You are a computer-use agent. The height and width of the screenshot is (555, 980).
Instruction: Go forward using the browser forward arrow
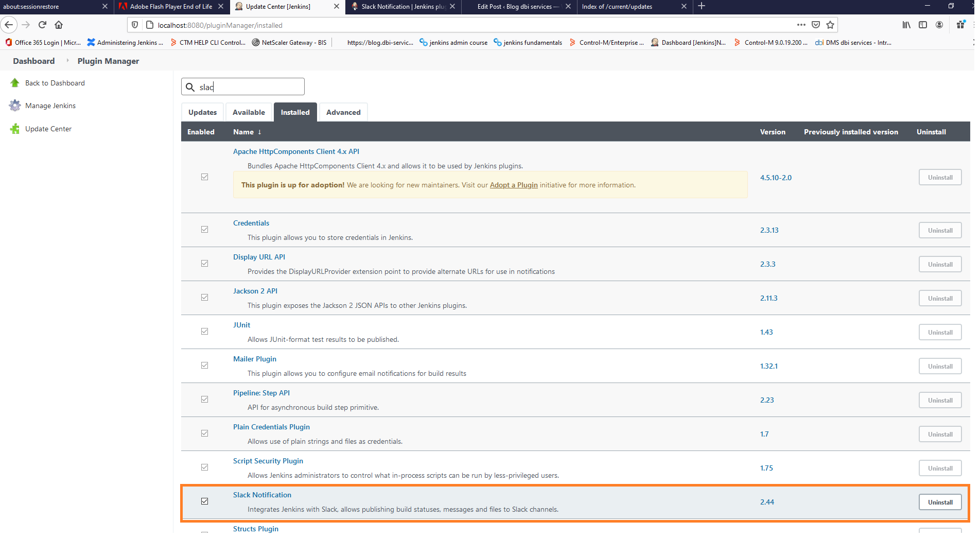(x=26, y=25)
